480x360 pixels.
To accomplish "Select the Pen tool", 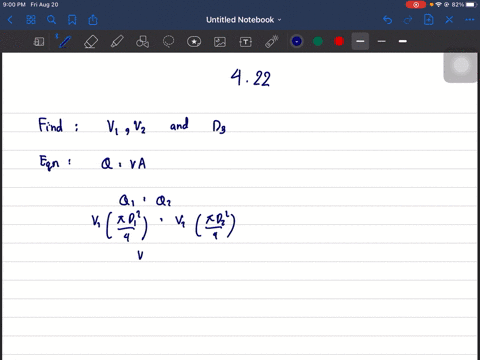I will coord(64,42).
